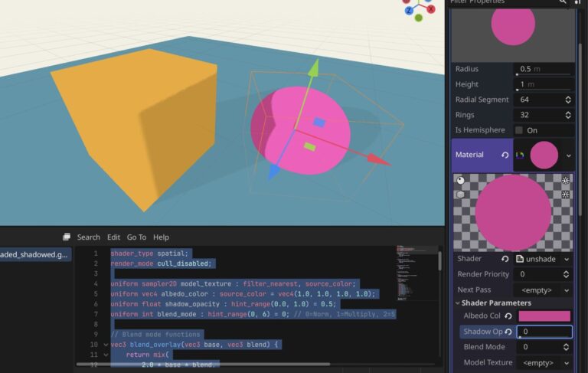The image size is (588, 373).
Task: Open the Help menu in shader editor
Action: [x=161, y=237]
